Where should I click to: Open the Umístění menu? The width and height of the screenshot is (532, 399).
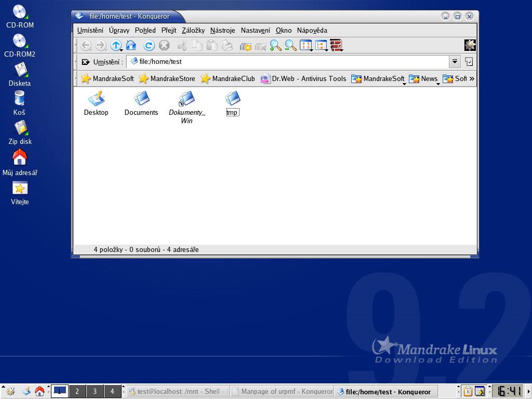(90, 30)
